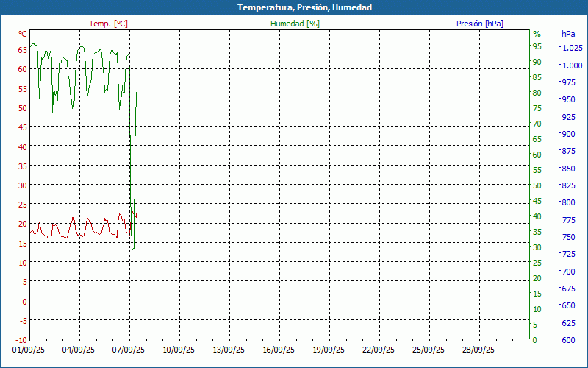The width and height of the screenshot is (588, 368).
Task: Click the 725 pressure axis value
Action: 568,254
